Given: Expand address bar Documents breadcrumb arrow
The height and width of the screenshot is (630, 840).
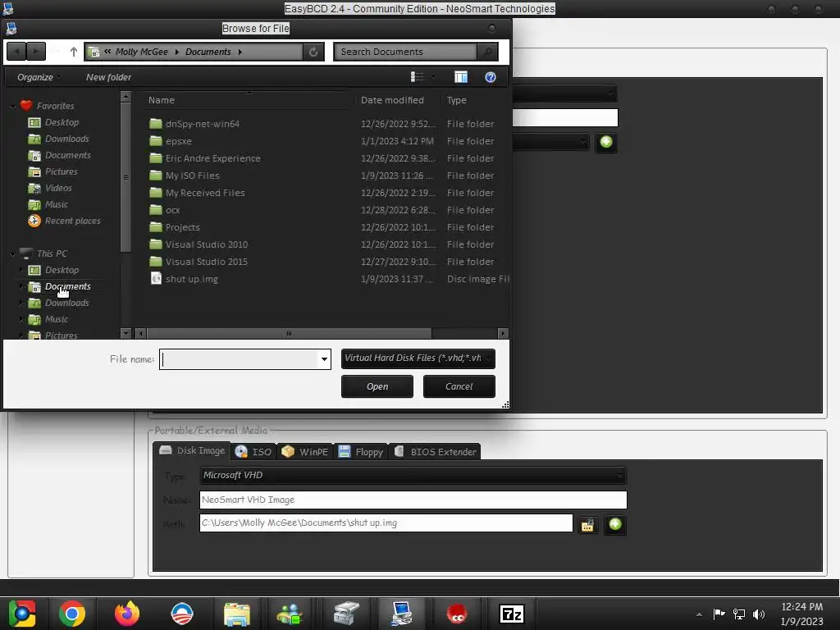Looking at the screenshot, I should [240, 52].
